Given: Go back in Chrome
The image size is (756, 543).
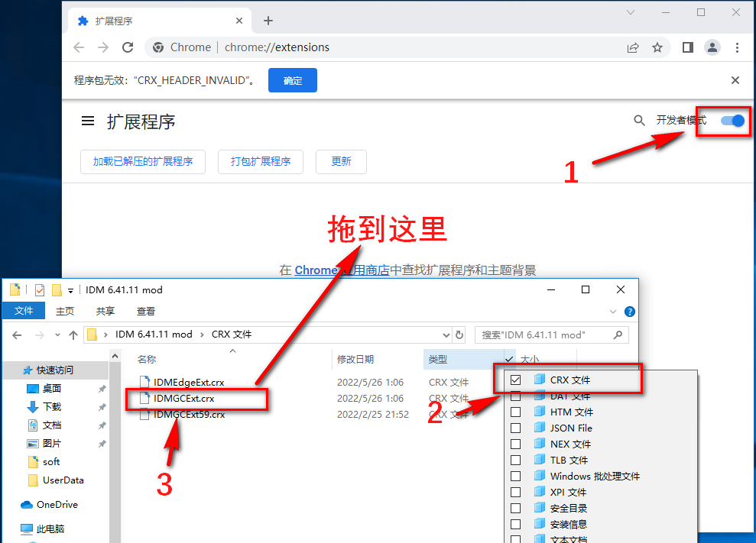Looking at the screenshot, I should coord(79,47).
